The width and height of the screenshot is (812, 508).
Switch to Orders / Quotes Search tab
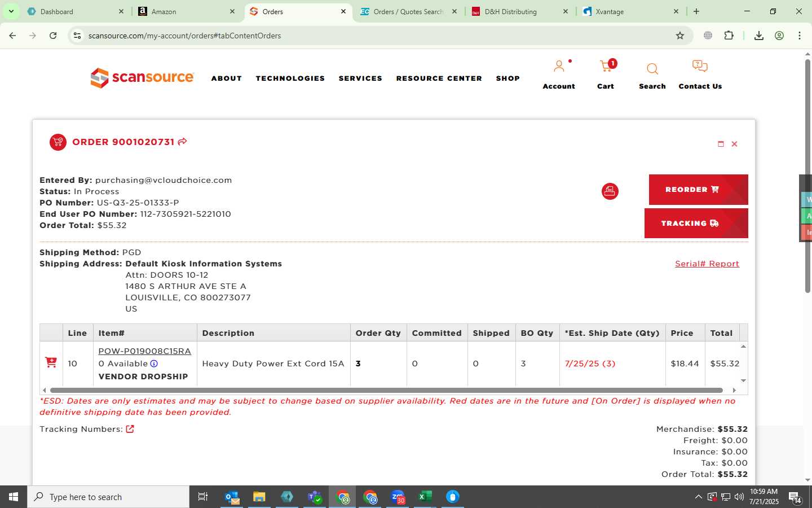pos(408,11)
